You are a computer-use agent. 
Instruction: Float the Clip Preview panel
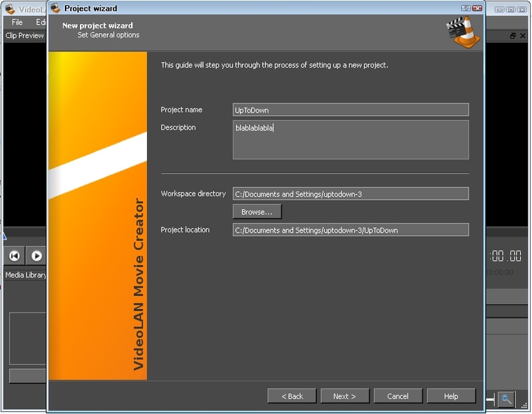513,36
